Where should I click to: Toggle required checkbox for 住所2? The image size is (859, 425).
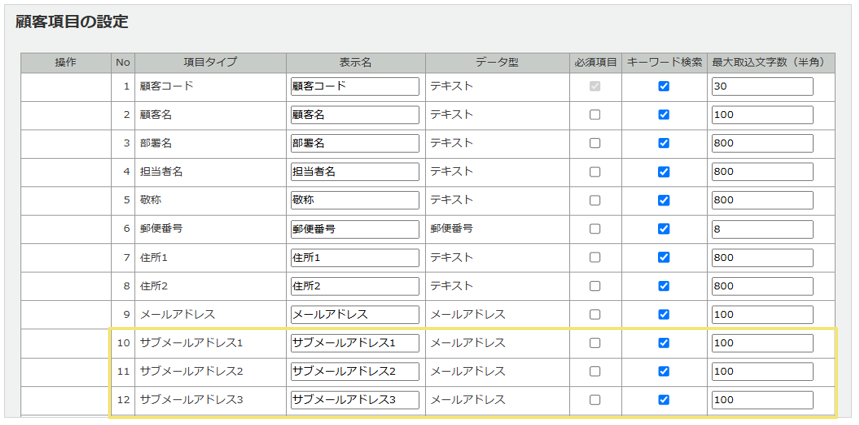click(x=595, y=286)
